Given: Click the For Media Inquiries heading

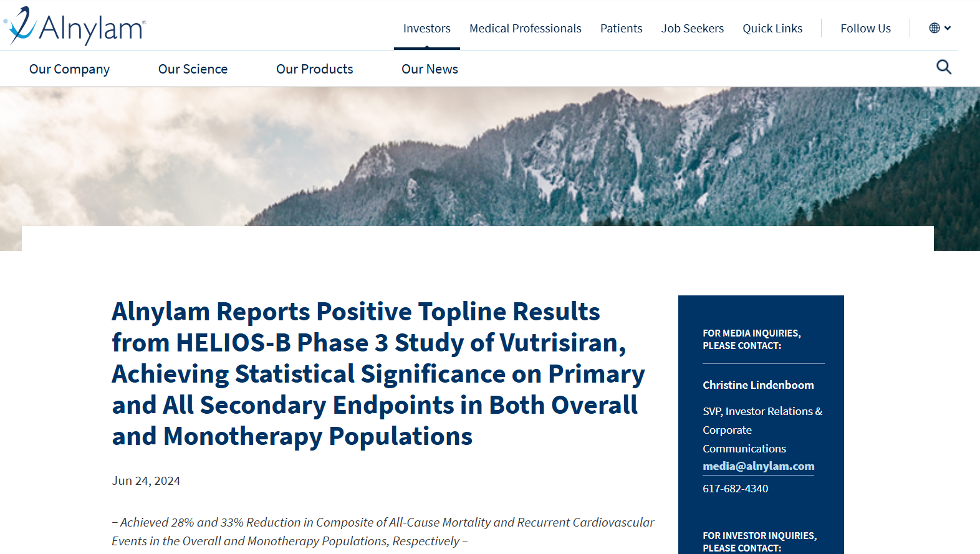Looking at the screenshot, I should 751,340.
